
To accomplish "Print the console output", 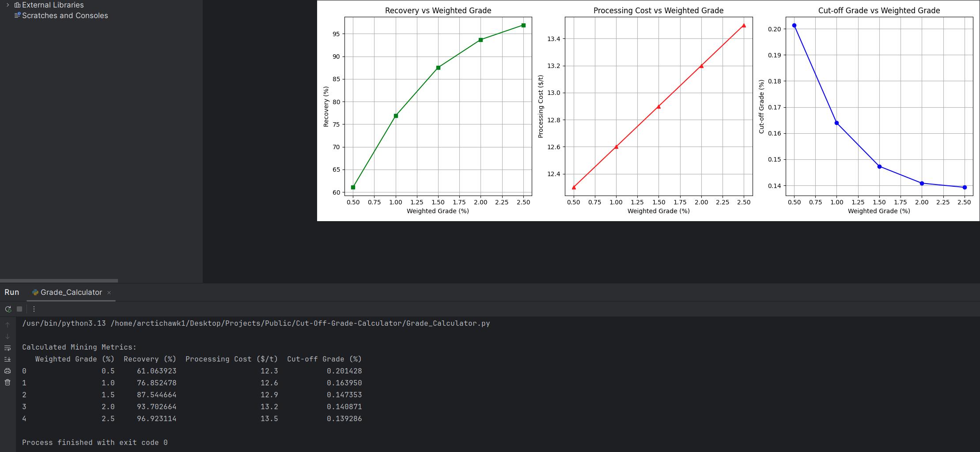I will tap(8, 371).
